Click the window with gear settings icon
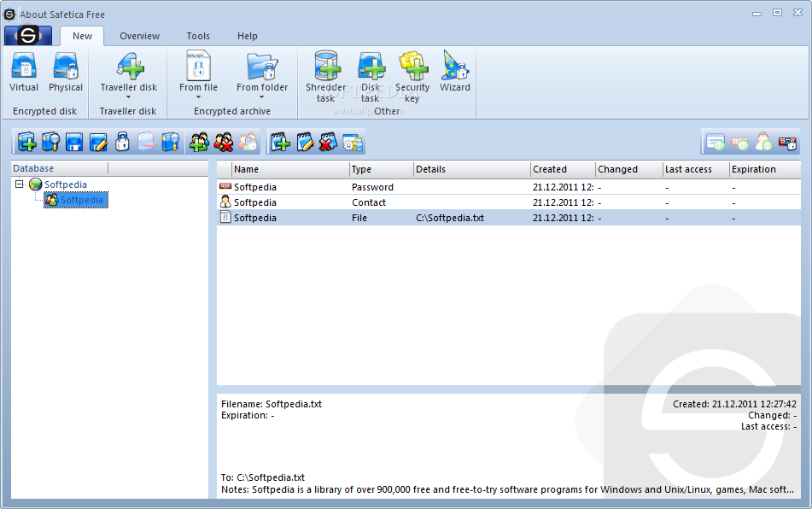Image resolution: width=812 pixels, height=509 pixels. pyautogui.click(x=353, y=142)
